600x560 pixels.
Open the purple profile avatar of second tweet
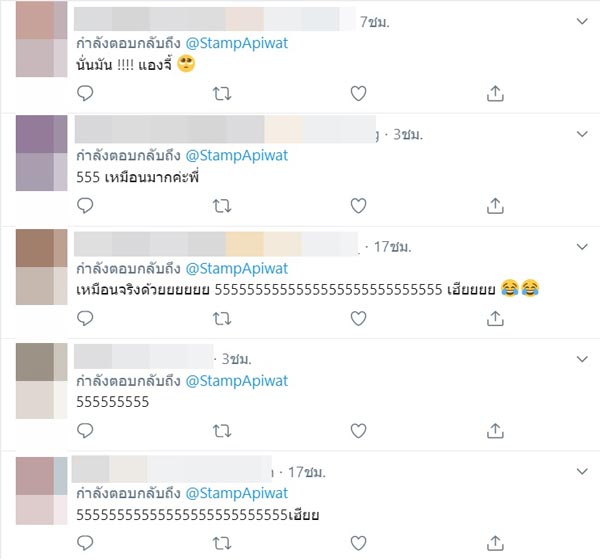41,153
